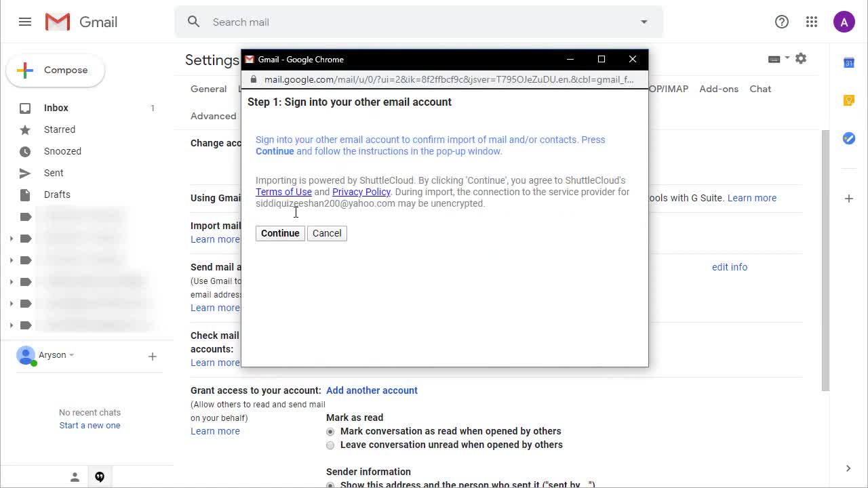Screen dimensions: 868x488
Task: Open Learn more under Grant access
Action: pos(215,431)
